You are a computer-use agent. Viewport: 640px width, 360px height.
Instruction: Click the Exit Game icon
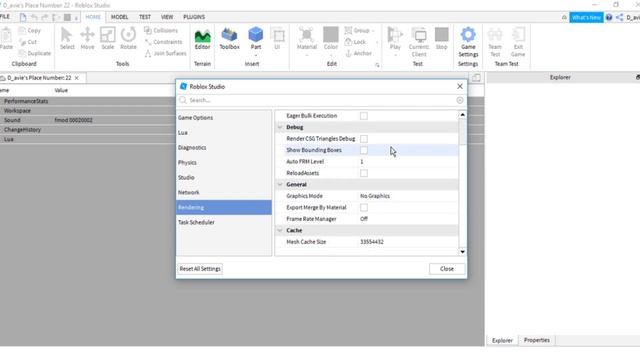pyautogui.click(x=518, y=42)
